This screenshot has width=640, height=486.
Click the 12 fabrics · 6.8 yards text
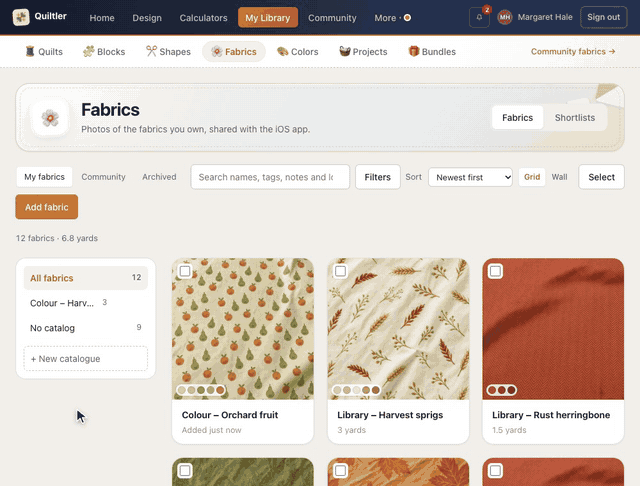coord(57,238)
